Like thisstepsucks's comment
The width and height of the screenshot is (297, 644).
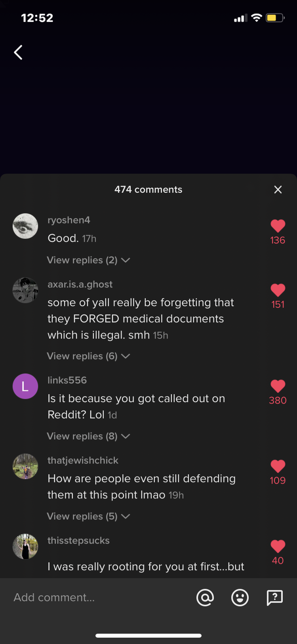[278, 546]
